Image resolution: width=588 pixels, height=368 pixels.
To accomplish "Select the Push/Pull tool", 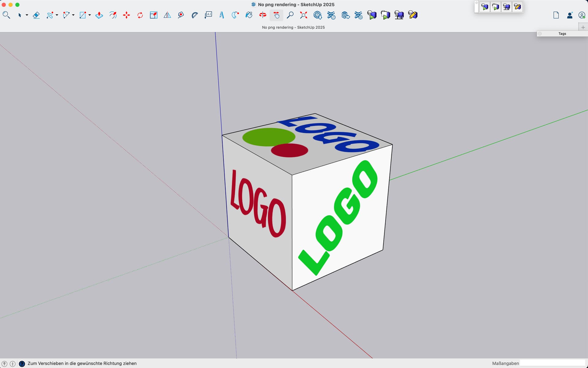I will 99,15.
